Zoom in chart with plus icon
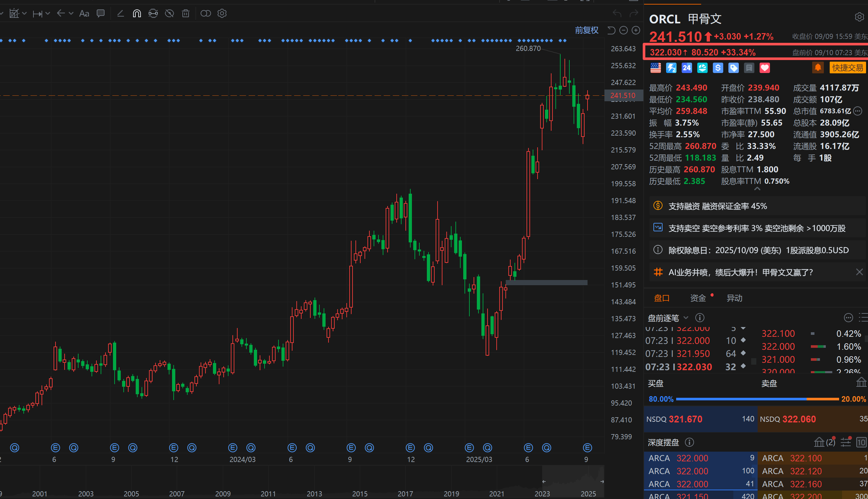 coord(636,30)
